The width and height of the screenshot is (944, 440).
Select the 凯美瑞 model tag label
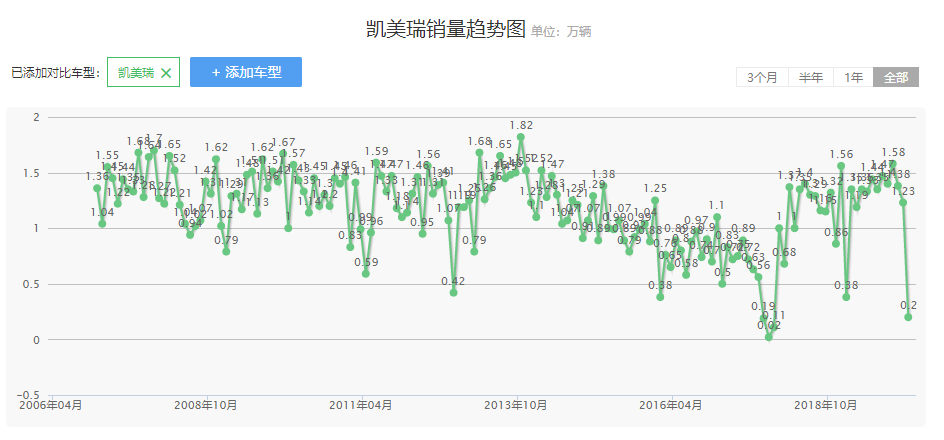click(135, 73)
